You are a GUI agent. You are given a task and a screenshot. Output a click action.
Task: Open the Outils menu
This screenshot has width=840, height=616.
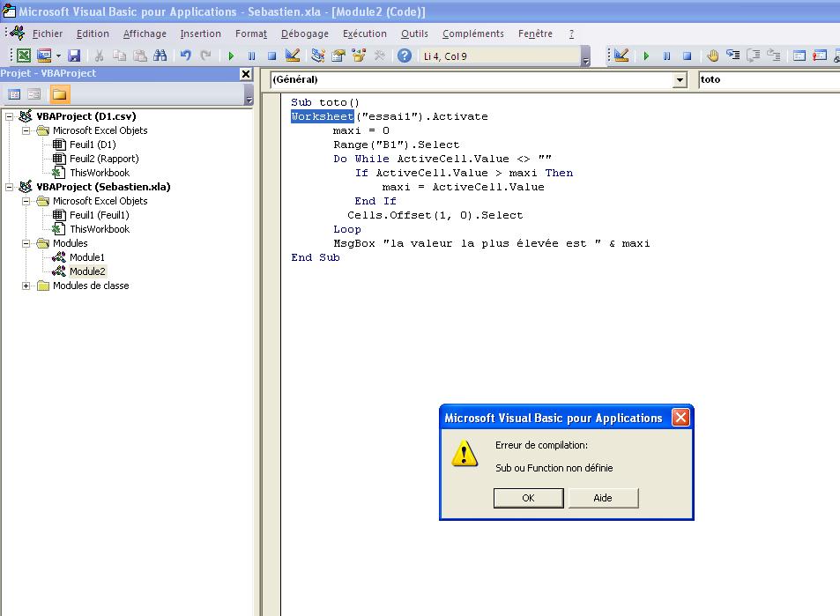click(x=414, y=33)
